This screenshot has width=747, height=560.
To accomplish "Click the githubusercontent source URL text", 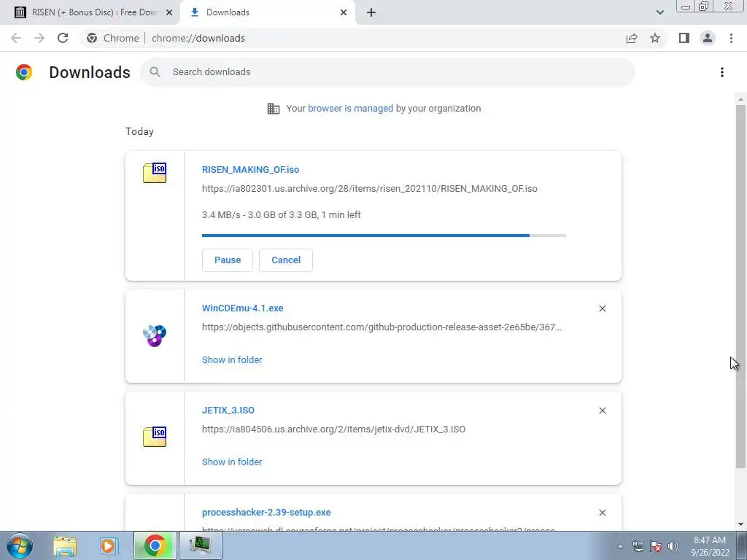I will coord(382,327).
